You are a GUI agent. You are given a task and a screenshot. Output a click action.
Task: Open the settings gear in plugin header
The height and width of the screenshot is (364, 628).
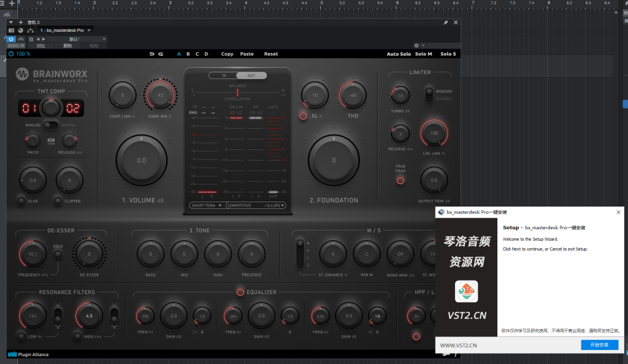click(x=416, y=45)
